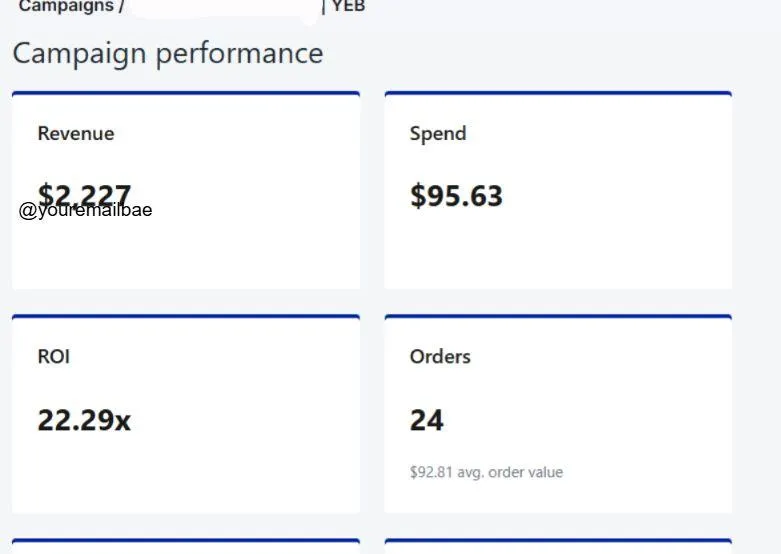Click the YEB breadcrumb text

pos(348,7)
